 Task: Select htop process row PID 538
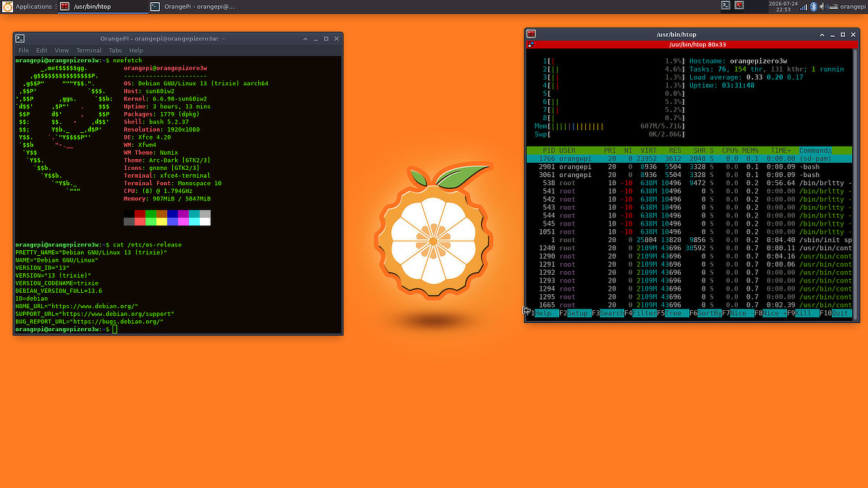point(689,183)
